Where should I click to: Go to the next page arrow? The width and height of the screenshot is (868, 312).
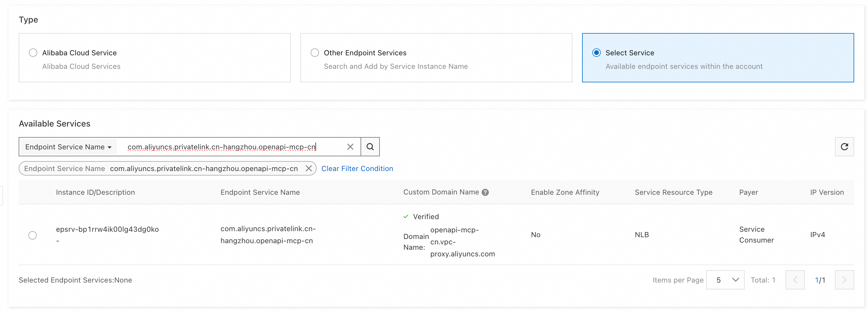(x=844, y=280)
